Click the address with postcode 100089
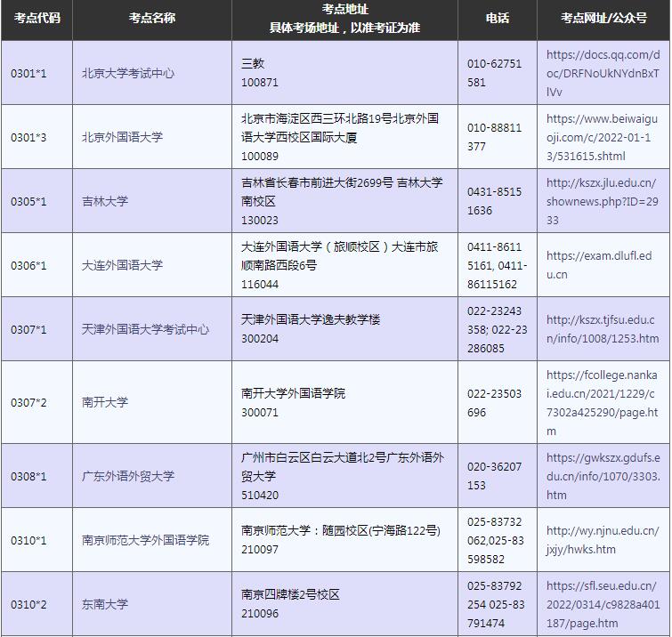This screenshot has width=672, height=637. pyautogui.click(x=340, y=137)
